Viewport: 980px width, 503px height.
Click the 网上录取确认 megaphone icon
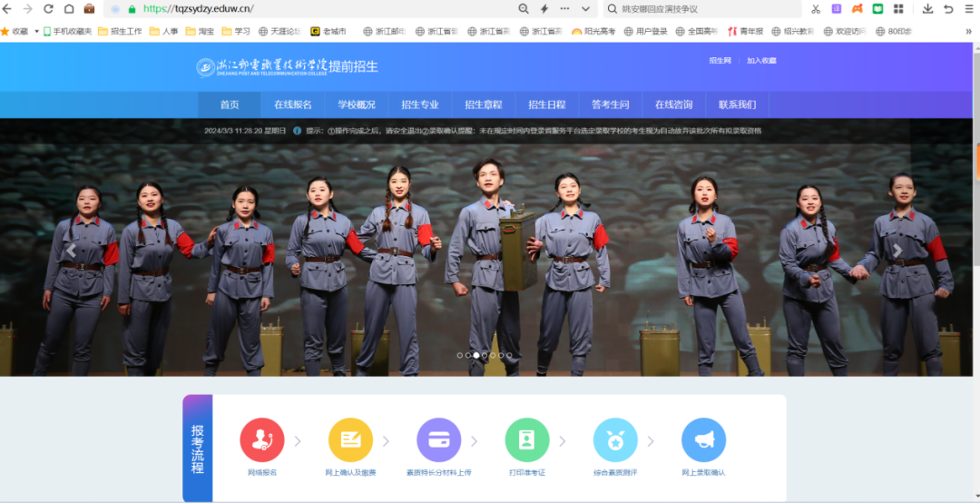click(703, 440)
